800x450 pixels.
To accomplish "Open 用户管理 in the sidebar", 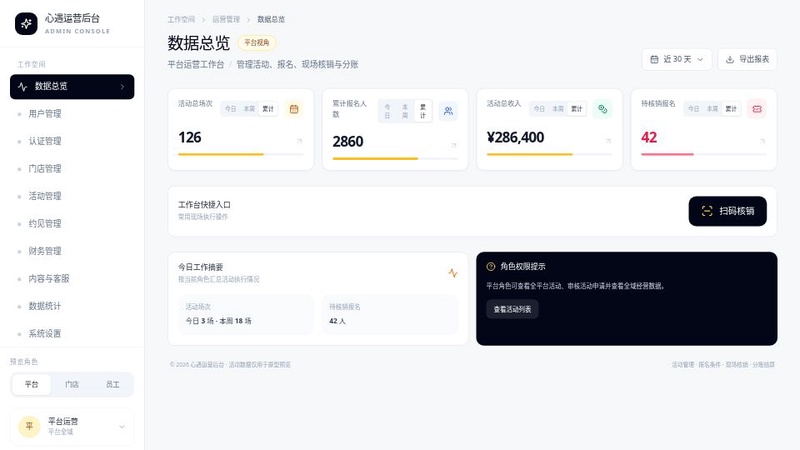I will coord(72,114).
